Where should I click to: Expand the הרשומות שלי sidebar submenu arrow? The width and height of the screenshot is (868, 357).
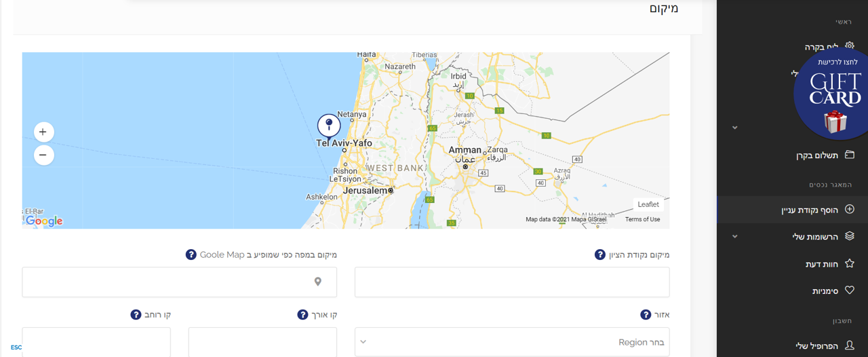click(734, 237)
